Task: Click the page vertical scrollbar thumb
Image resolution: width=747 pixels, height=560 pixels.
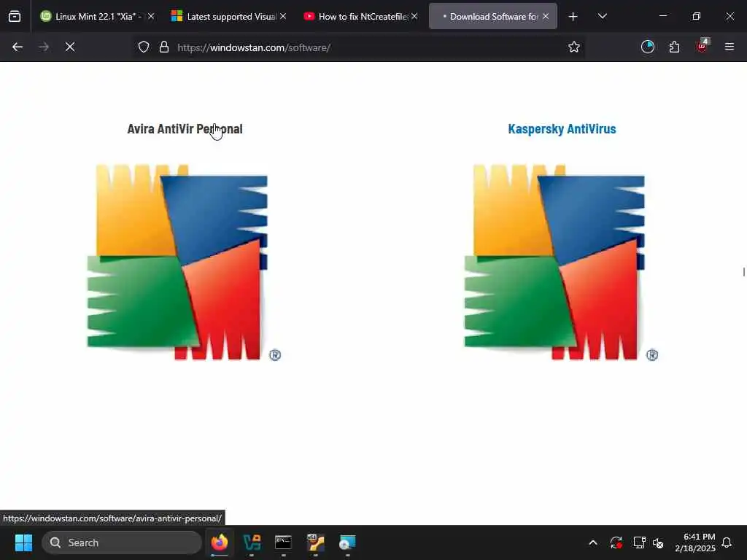Action: (x=743, y=272)
